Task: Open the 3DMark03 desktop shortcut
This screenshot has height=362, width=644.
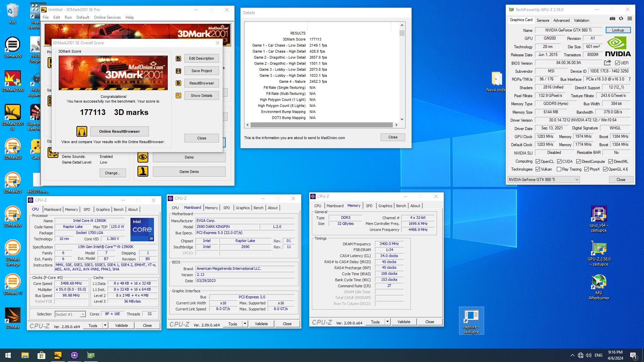Action: point(13,149)
